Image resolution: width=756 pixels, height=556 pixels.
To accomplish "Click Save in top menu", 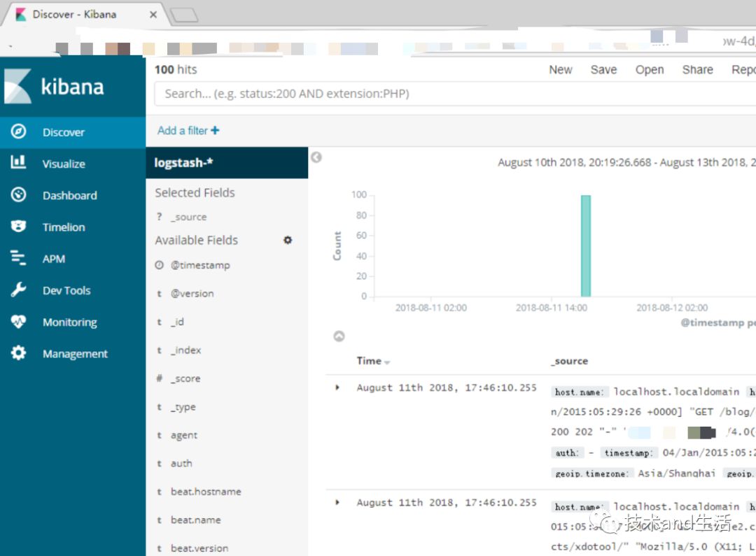I will (603, 70).
